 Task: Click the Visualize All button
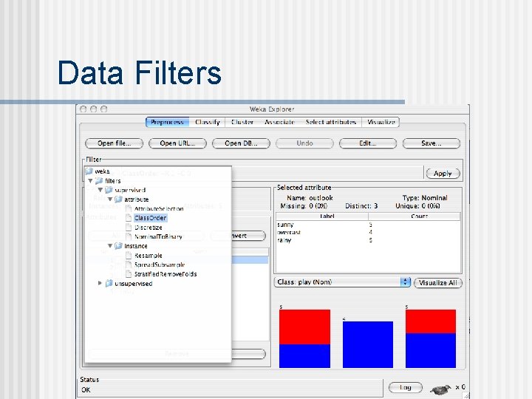click(438, 282)
